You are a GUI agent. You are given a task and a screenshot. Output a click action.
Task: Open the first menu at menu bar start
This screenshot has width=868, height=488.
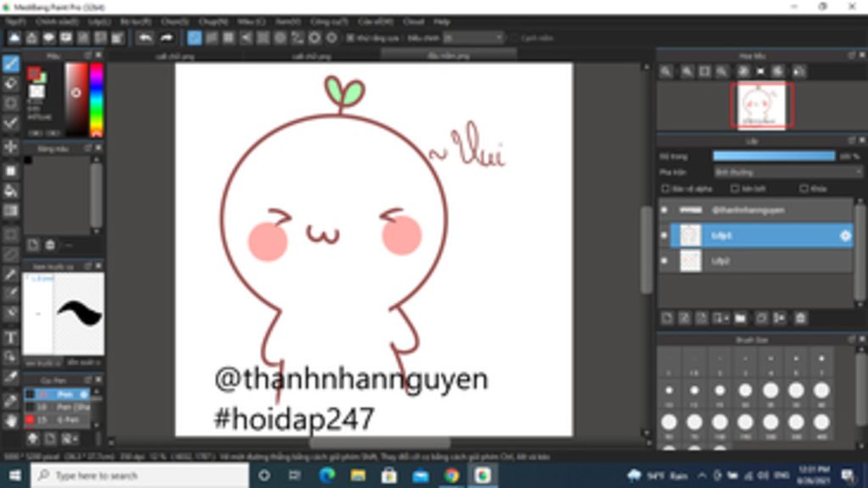point(15,21)
